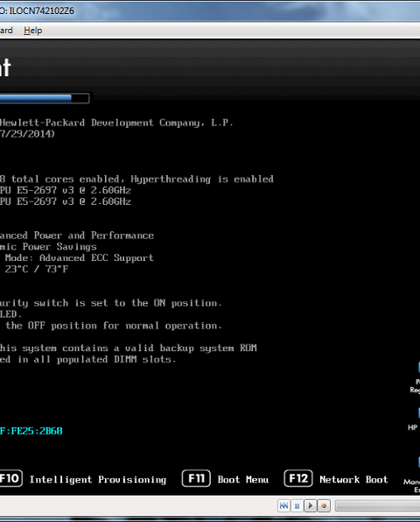Click the 'Power Savings' text line
The image size is (420, 522).
59,247
